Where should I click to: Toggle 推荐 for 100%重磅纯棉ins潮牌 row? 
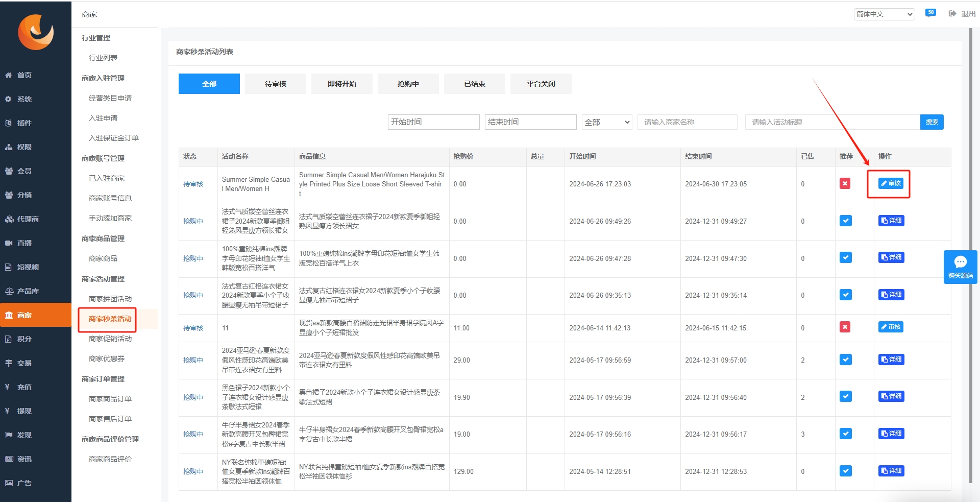point(846,257)
